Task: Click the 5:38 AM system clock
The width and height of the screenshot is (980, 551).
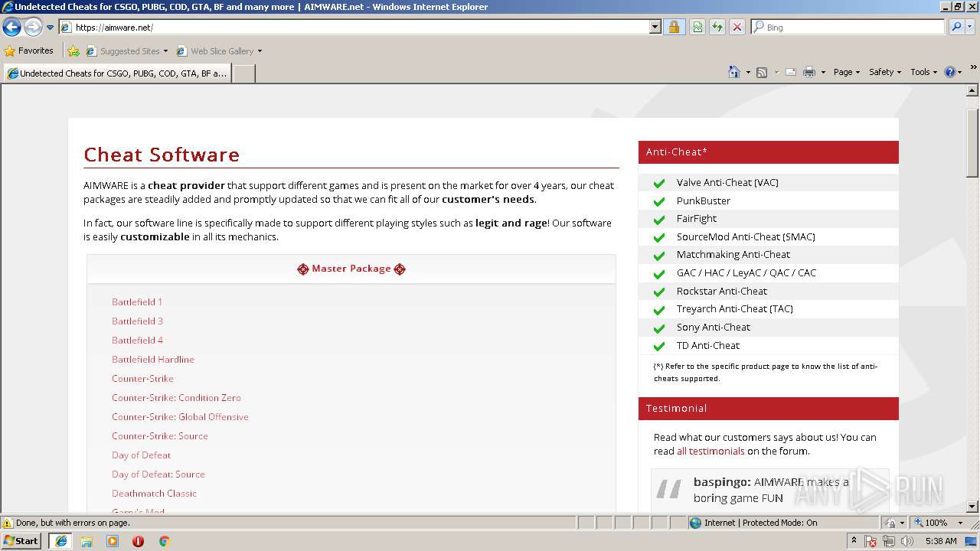Action: coord(941,541)
